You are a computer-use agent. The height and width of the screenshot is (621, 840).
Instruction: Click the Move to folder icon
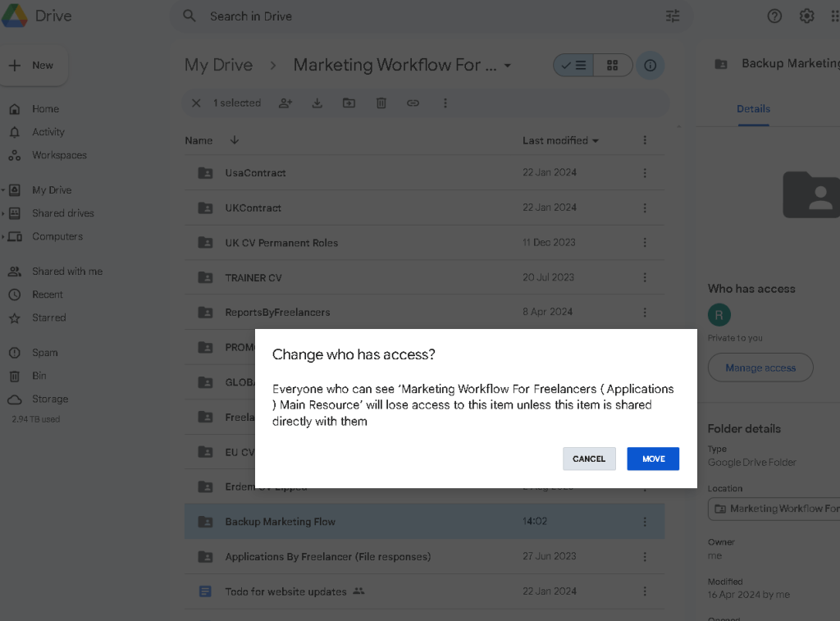pyautogui.click(x=349, y=103)
